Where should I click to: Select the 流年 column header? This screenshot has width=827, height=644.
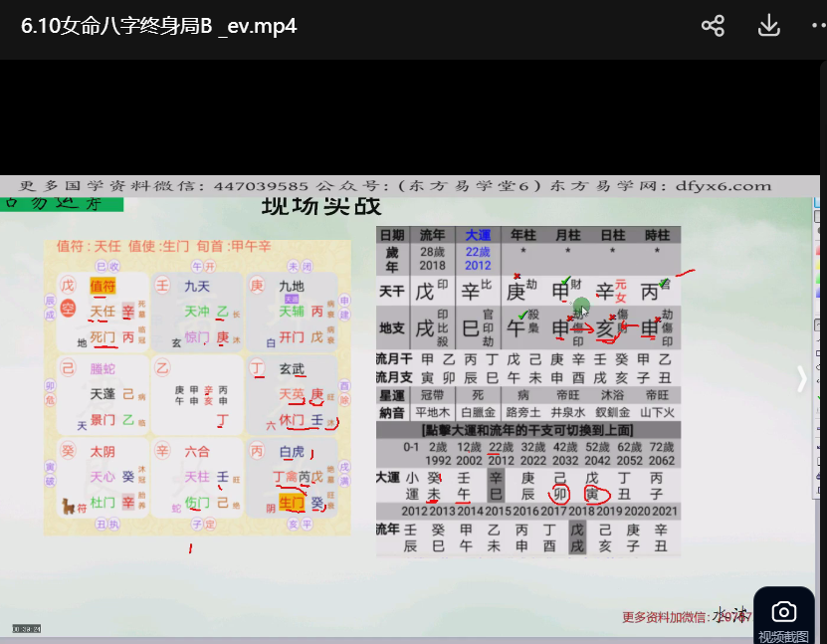(433, 235)
